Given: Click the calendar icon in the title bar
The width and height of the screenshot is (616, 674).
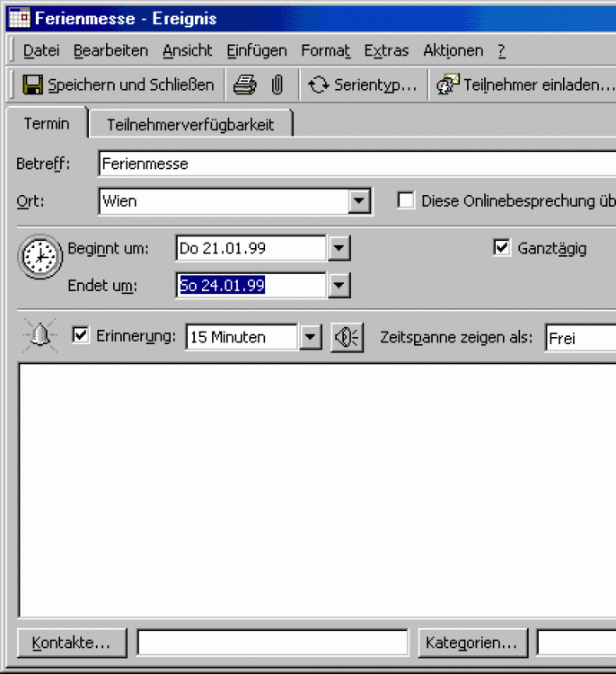Looking at the screenshot, I should [x=18, y=17].
